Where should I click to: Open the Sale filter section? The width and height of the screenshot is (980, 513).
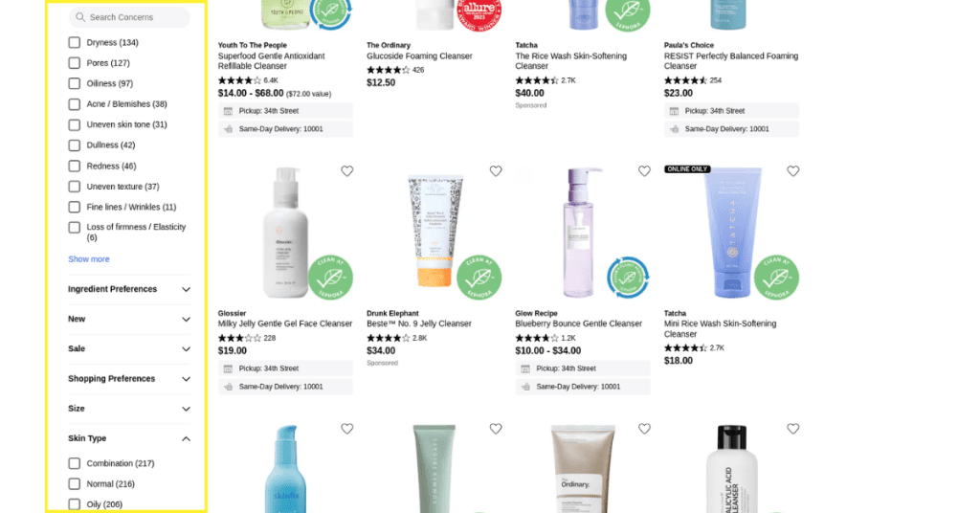click(129, 348)
